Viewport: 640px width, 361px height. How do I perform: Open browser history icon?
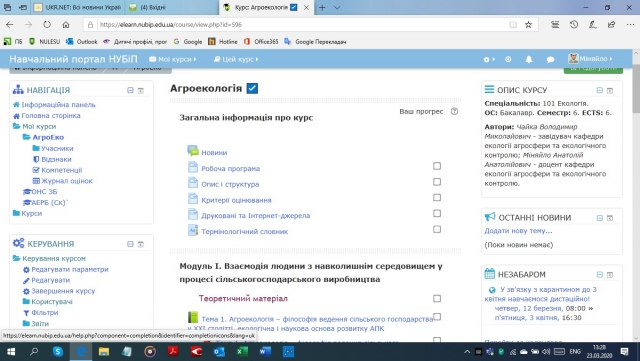pos(574,25)
